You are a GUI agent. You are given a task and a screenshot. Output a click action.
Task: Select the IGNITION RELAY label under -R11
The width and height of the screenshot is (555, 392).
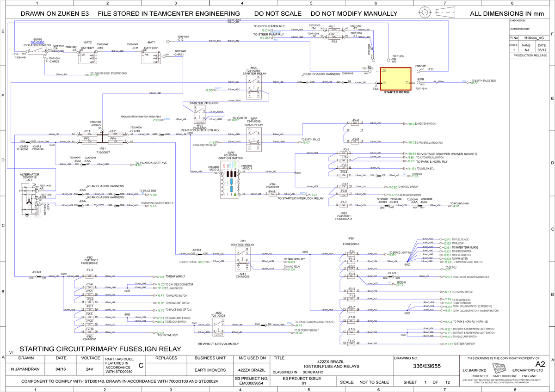243,244
